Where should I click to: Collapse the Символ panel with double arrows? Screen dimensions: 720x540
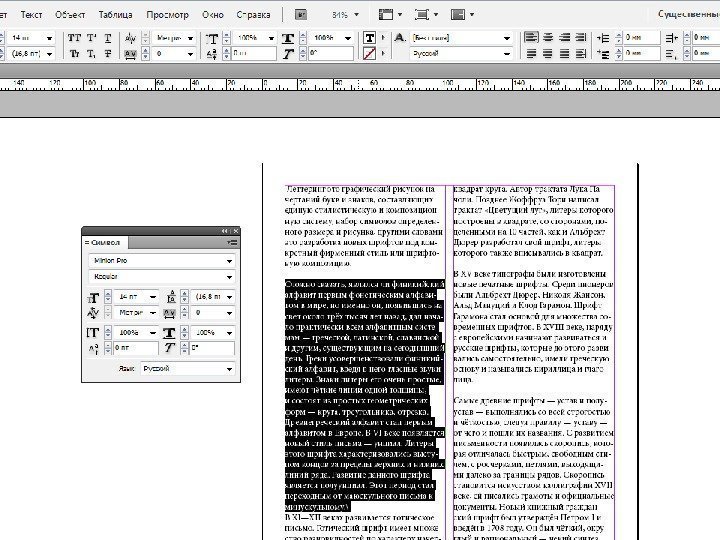224,231
